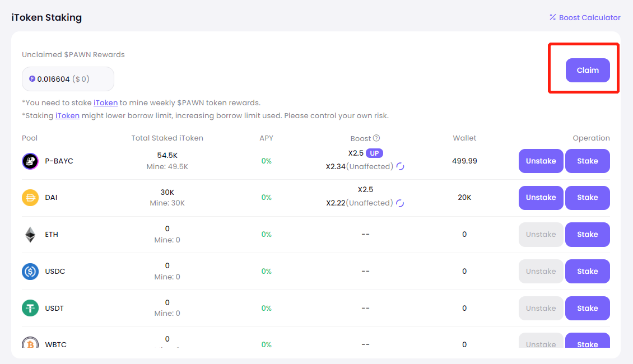This screenshot has height=364, width=633.
Task: Click the UP badge on P-BAYC boost
Action: point(374,153)
